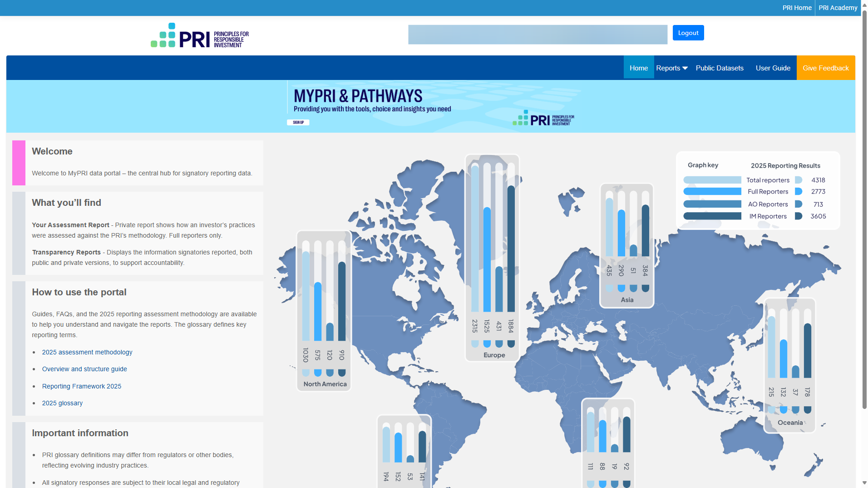Image resolution: width=868 pixels, height=488 pixels.
Task: Click the small PRI logo inside the banner
Action: click(543, 118)
